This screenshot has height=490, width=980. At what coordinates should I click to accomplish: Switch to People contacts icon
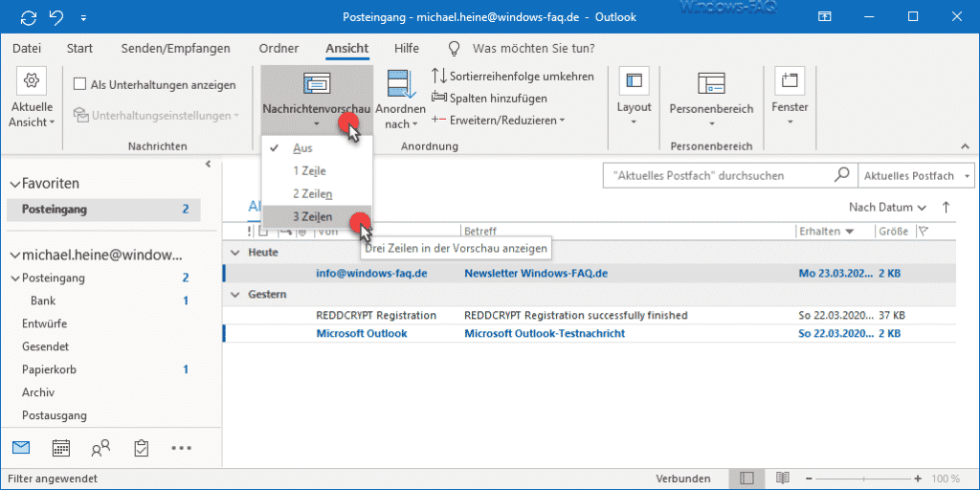click(x=100, y=448)
